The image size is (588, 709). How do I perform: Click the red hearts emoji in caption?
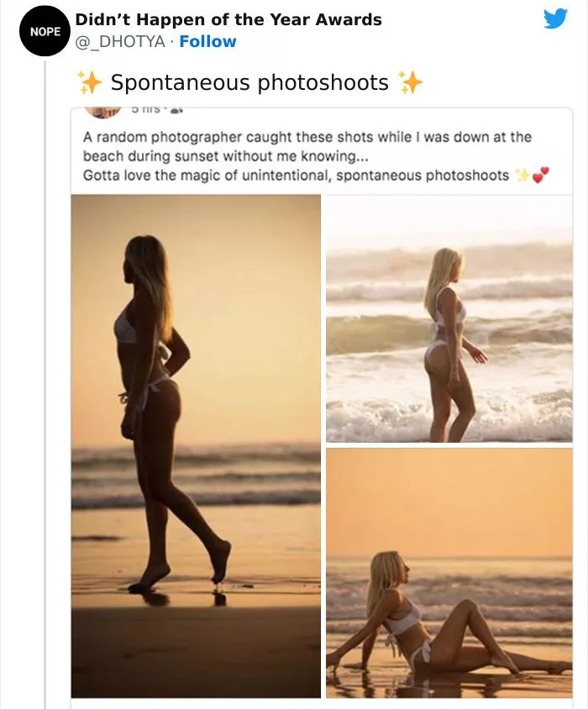pos(541,175)
